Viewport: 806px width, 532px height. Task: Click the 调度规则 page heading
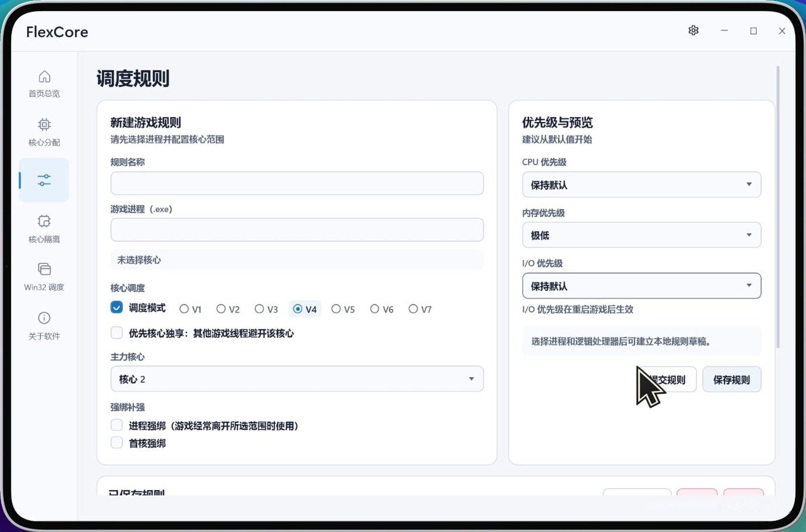pos(133,79)
